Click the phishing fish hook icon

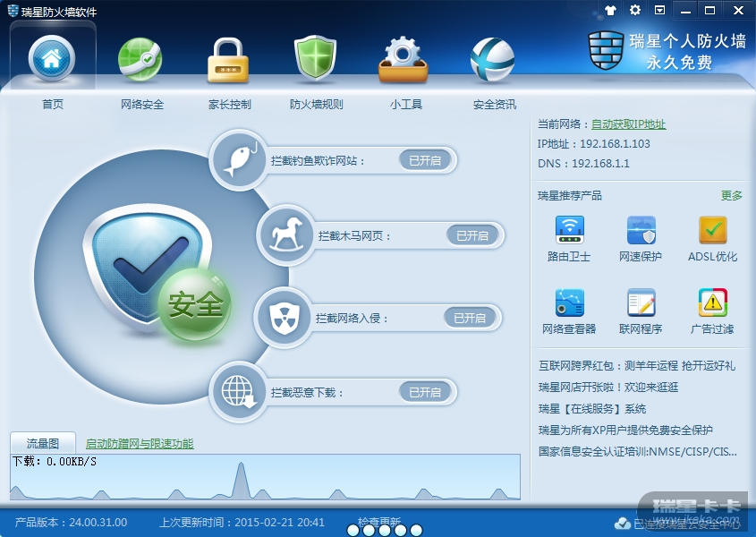tap(239, 159)
